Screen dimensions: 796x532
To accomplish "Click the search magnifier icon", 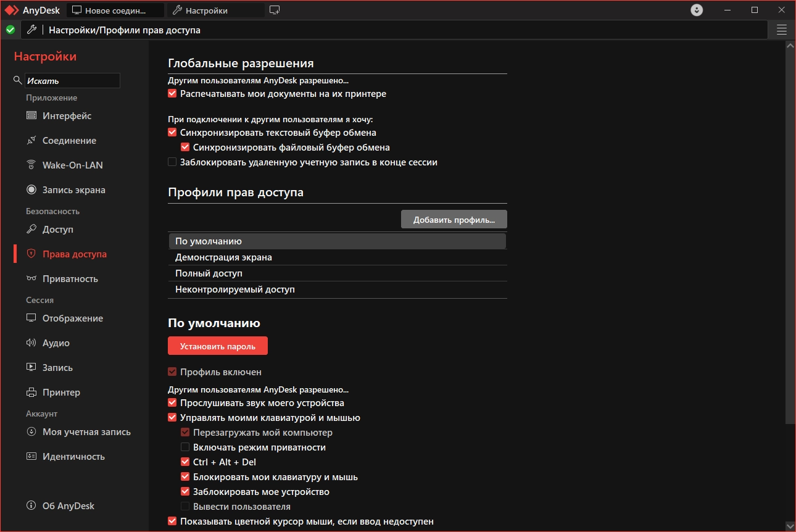I will click(x=17, y=80).
